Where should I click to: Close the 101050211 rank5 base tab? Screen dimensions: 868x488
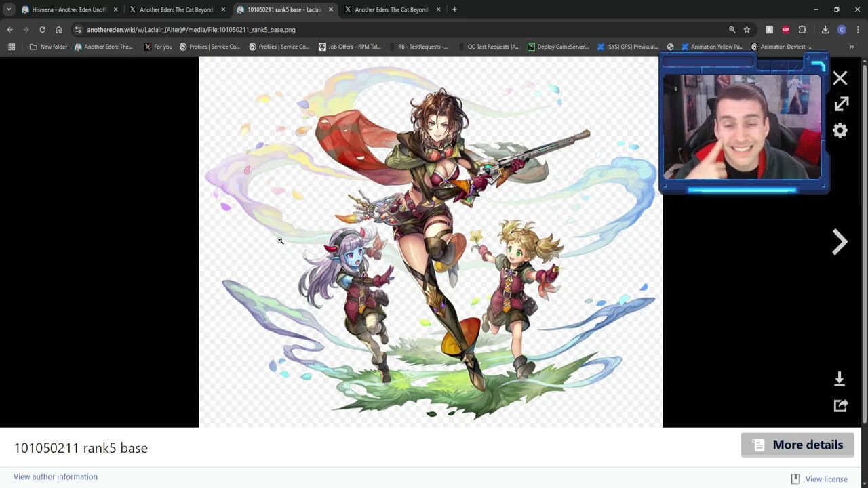click(331, 9)
